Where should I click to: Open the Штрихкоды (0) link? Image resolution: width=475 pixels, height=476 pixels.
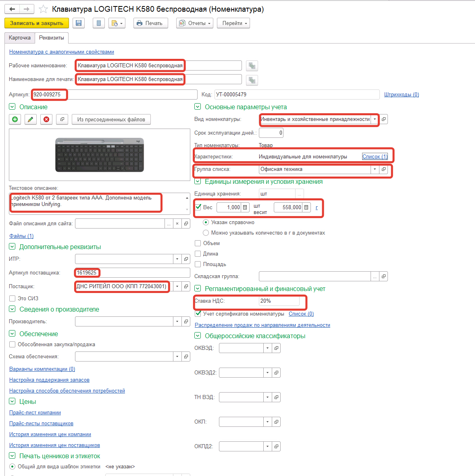click(x=401, y=95)
